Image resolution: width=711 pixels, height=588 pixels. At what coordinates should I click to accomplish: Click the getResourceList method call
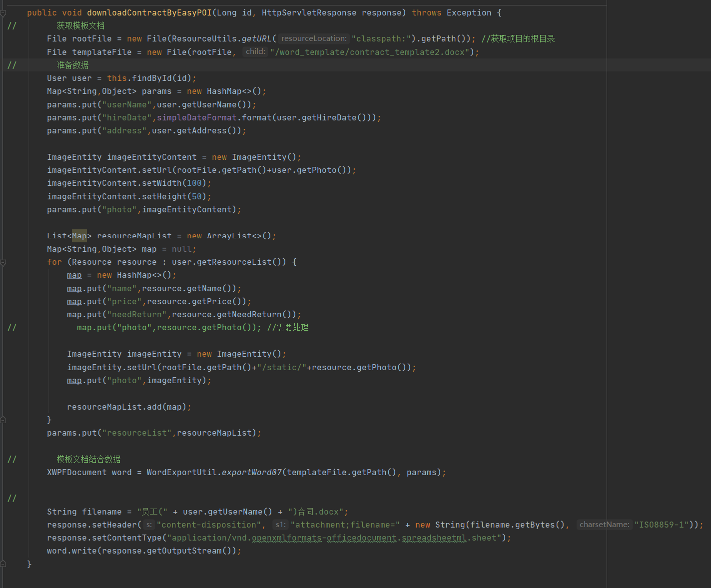234,262
